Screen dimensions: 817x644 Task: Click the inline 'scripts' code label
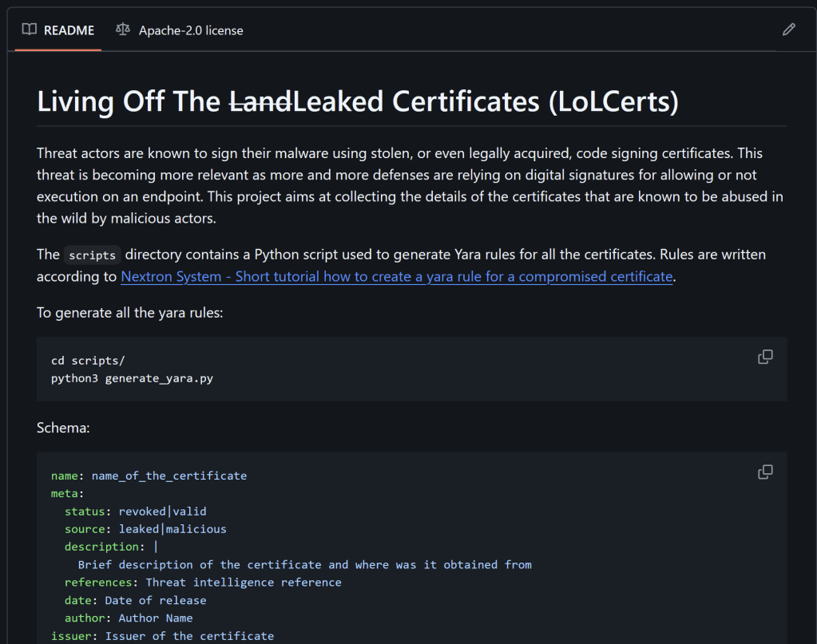click(x=92, y=255)
